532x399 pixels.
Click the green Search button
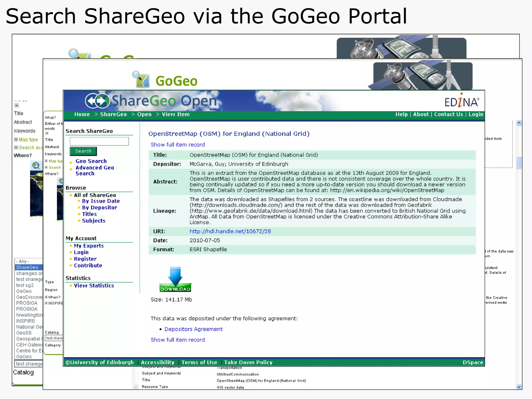point(83,151)
